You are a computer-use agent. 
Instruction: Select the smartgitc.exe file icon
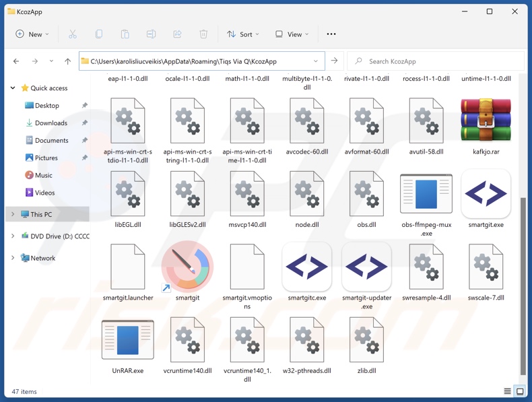coord(307,267)
